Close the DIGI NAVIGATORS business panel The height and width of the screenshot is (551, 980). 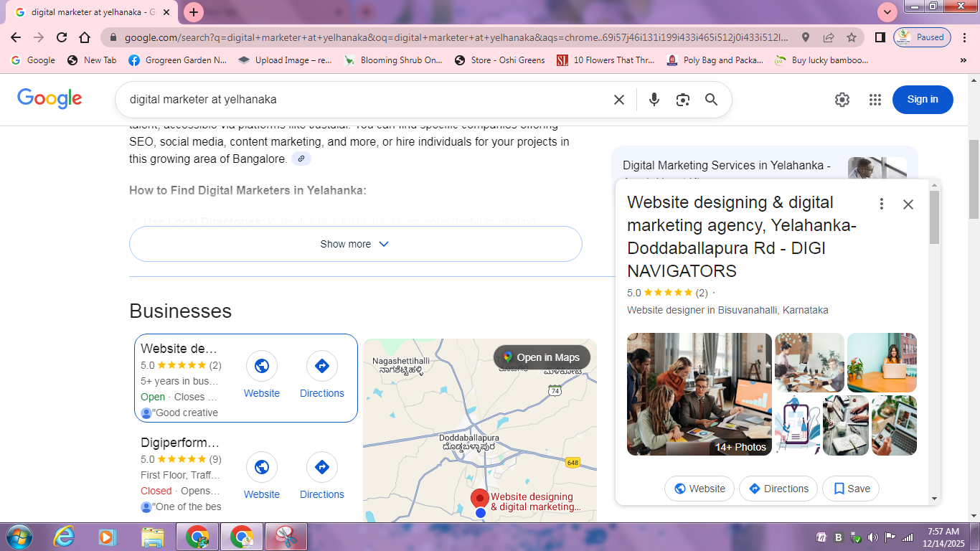(908, 204)
